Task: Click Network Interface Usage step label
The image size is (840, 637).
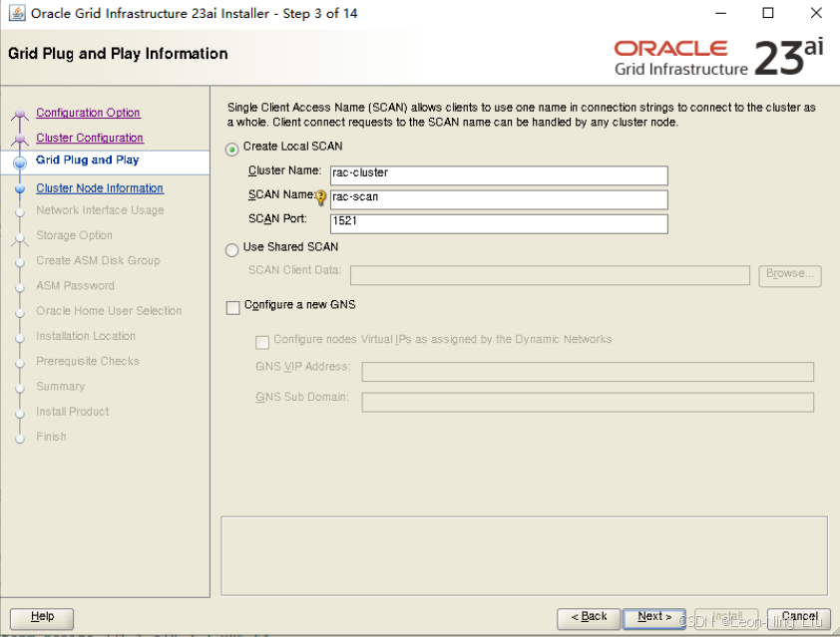Action: point(100,210)
